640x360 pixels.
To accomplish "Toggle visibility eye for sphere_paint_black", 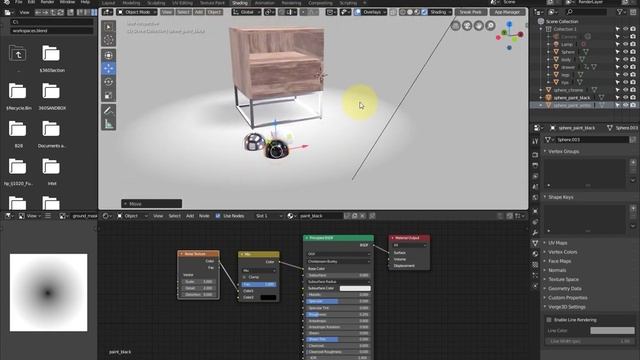I will click(x=625, y=98).
